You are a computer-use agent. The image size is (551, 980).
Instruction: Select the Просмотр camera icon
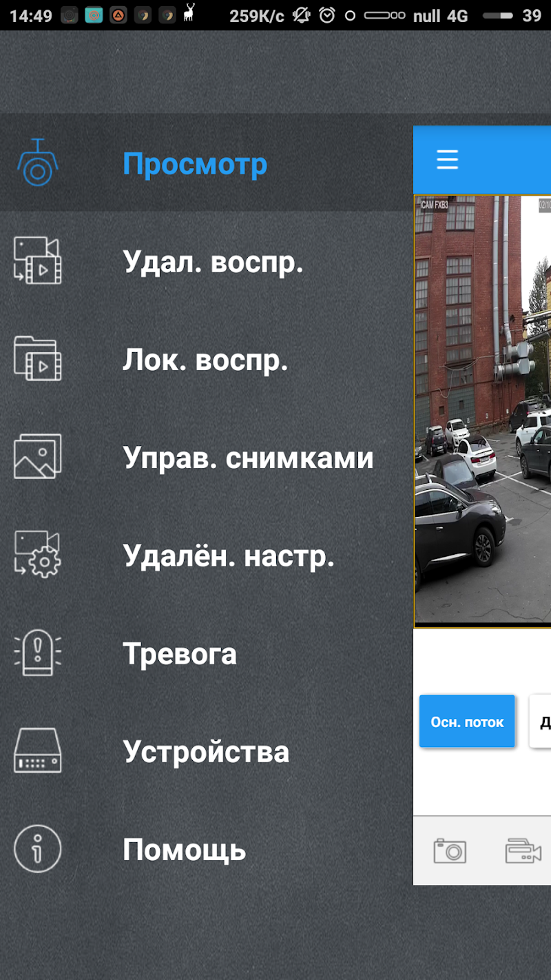pyautogui.click(x=38, y=164)
